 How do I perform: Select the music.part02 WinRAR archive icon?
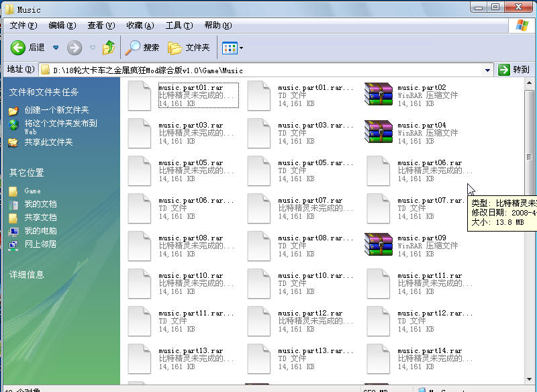point(378,95)
